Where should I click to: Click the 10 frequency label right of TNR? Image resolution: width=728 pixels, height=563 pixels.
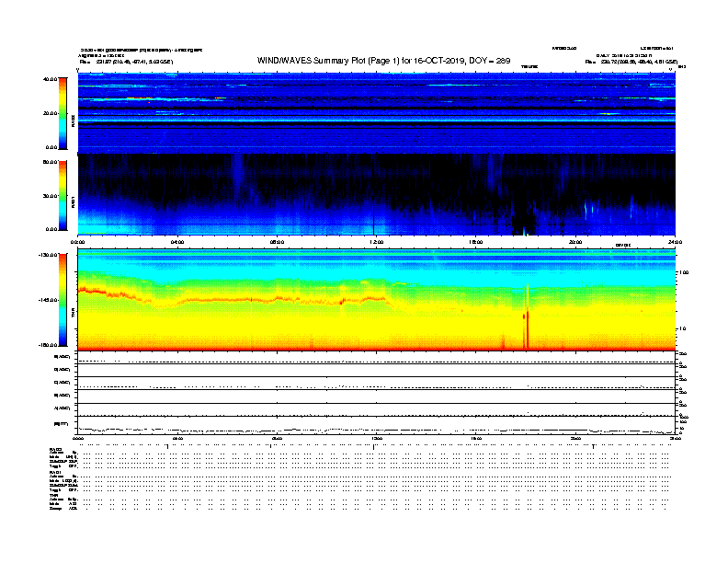(682, 328)
